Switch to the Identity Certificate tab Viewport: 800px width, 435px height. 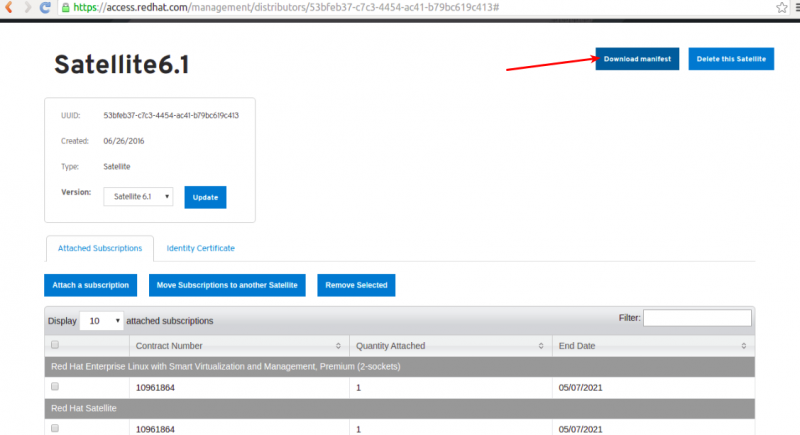click(x=201, y=248)
